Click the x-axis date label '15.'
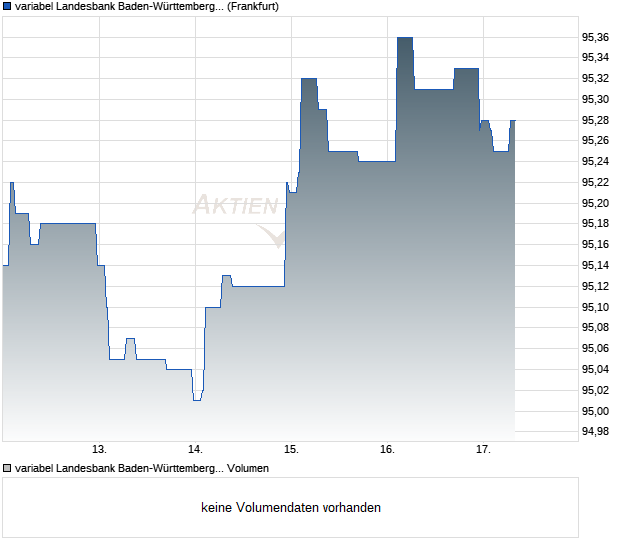This screenshot has height=546, width=620. (291, 449)
